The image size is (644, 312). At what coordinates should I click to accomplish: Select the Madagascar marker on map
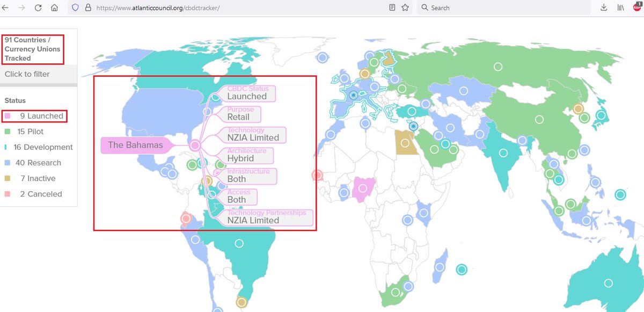tap(440, 267)
